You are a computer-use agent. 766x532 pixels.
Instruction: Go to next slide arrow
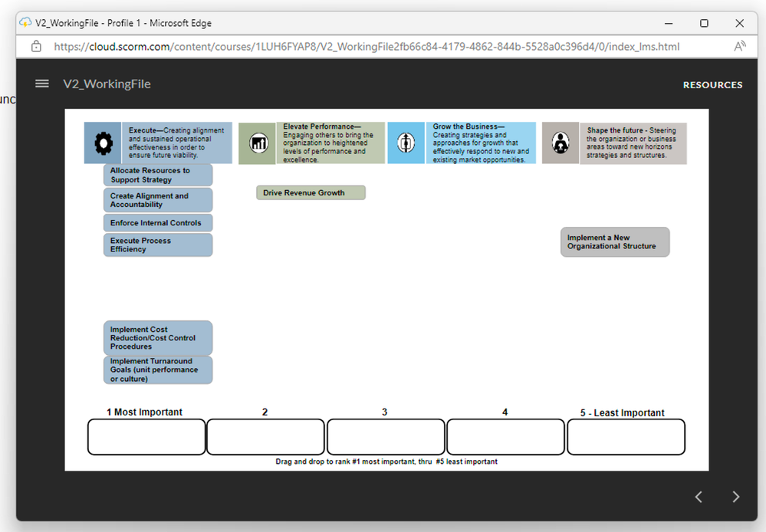(735, 497)
